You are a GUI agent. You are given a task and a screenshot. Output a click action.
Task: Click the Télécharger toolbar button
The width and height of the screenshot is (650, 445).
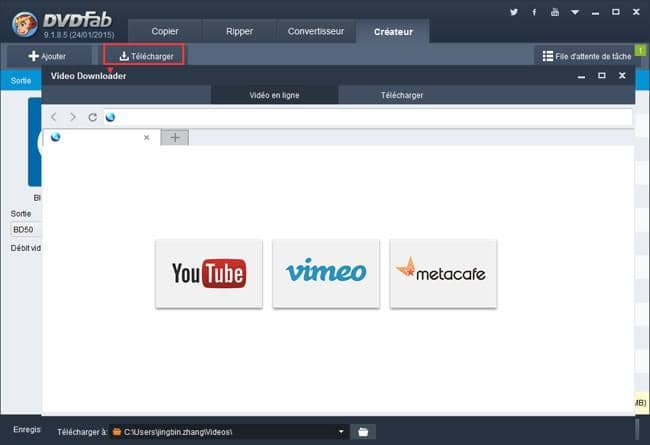click(144, 54)
